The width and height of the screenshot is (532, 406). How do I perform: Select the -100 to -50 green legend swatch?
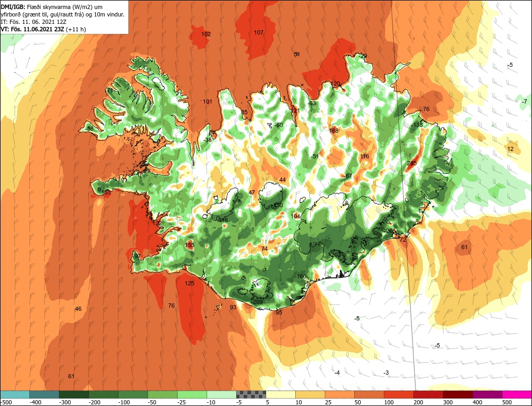coord(133,394)
